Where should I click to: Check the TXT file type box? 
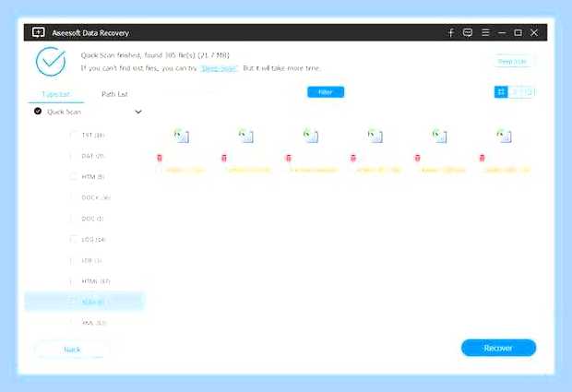click(x=73, y=136)
